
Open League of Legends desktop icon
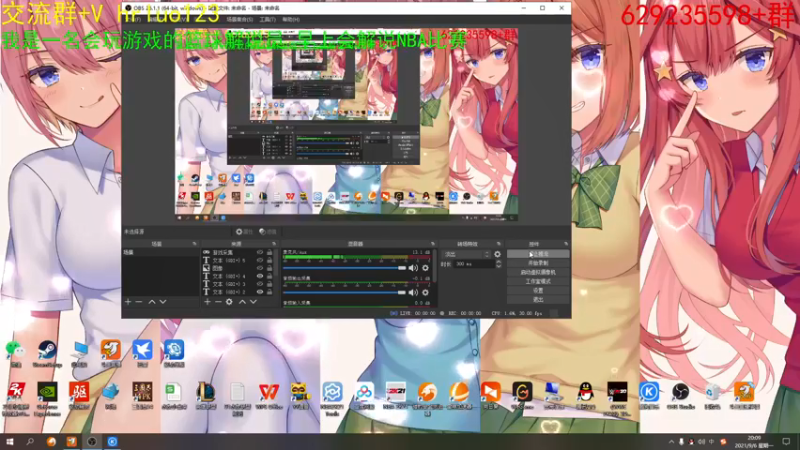206,396
